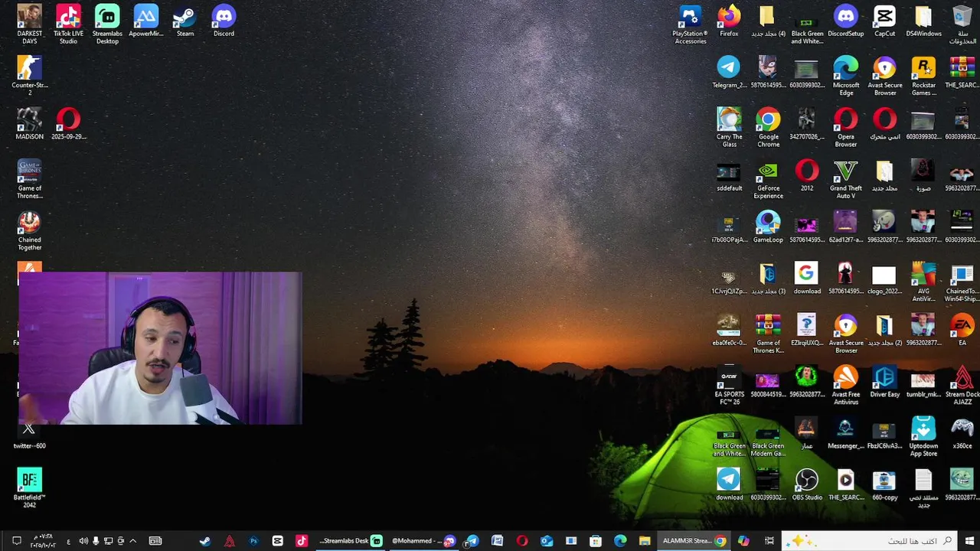Screen dimensions: 980x551
Task: Select the Discord shortcut in top-left desktop icons
Action: click(224, 21)
